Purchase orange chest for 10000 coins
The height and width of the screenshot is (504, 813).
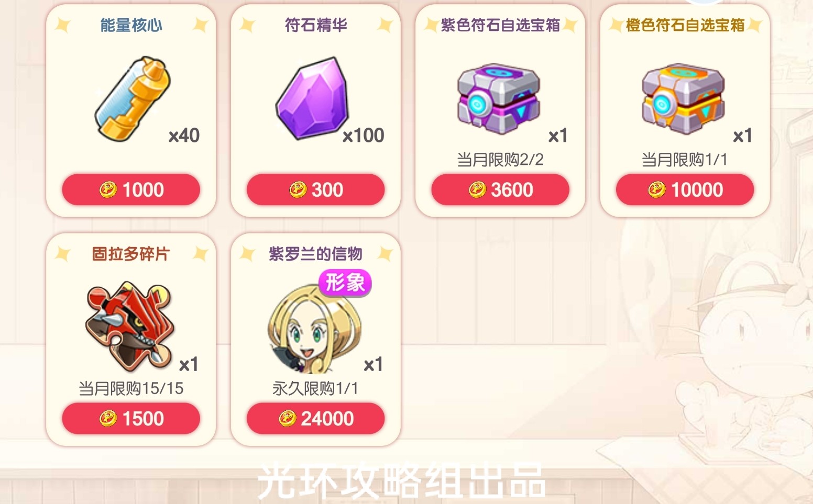click(x=685, y=189)
